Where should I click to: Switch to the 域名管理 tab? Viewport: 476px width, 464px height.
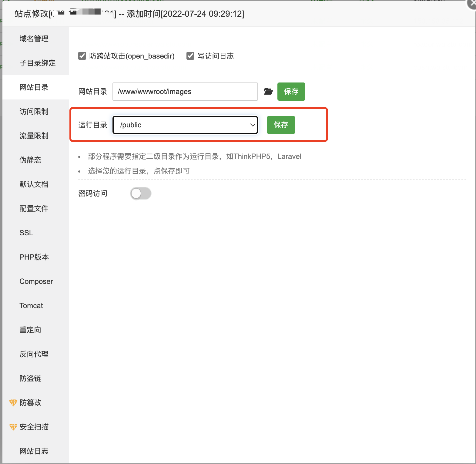point(34,39)
